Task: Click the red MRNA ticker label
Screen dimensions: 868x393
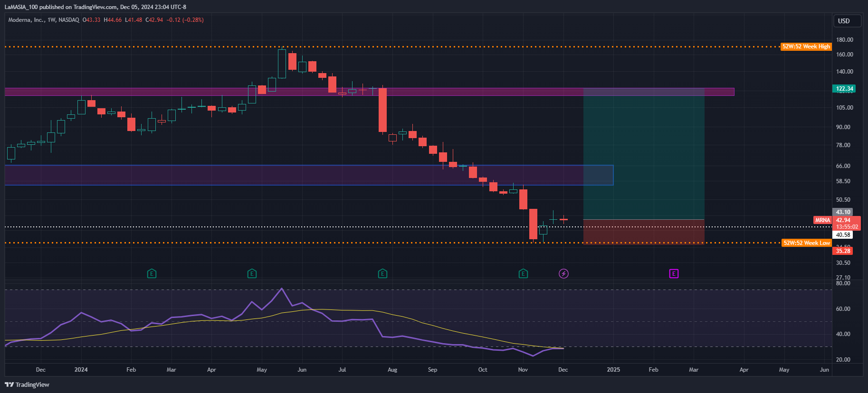Action: pos(822,220)
